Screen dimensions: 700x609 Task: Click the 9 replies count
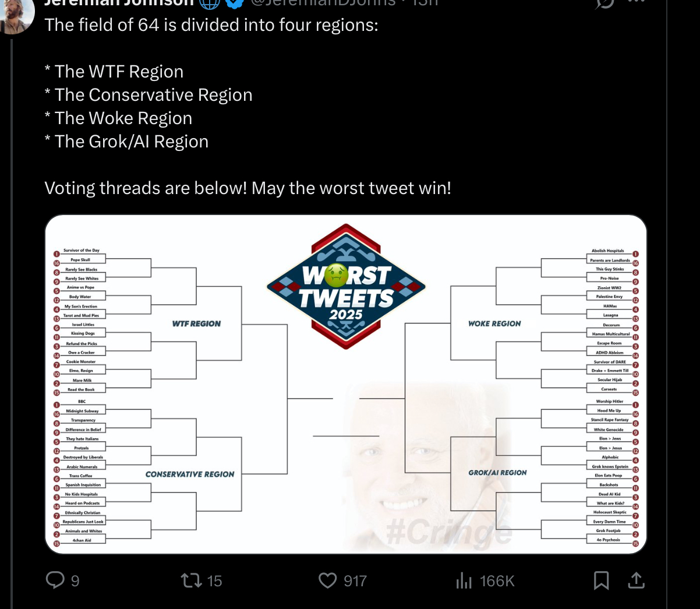75,581
